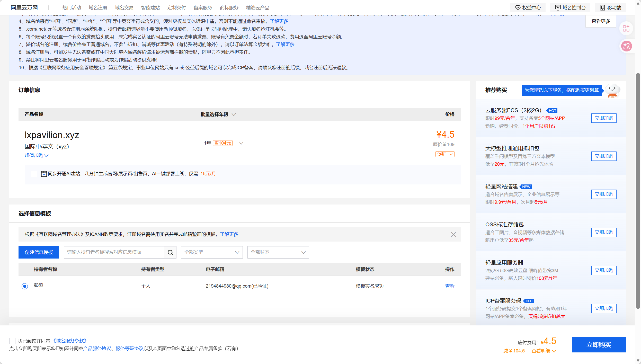The image size is (641, 364).
Task: Add OSS标准存储包 with 立即加购
Action: 604,232
